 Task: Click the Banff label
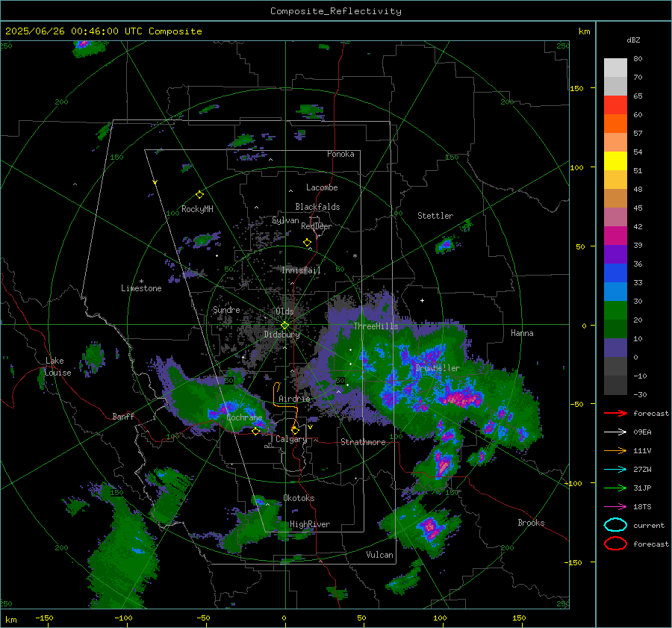(x=123, y=416)
